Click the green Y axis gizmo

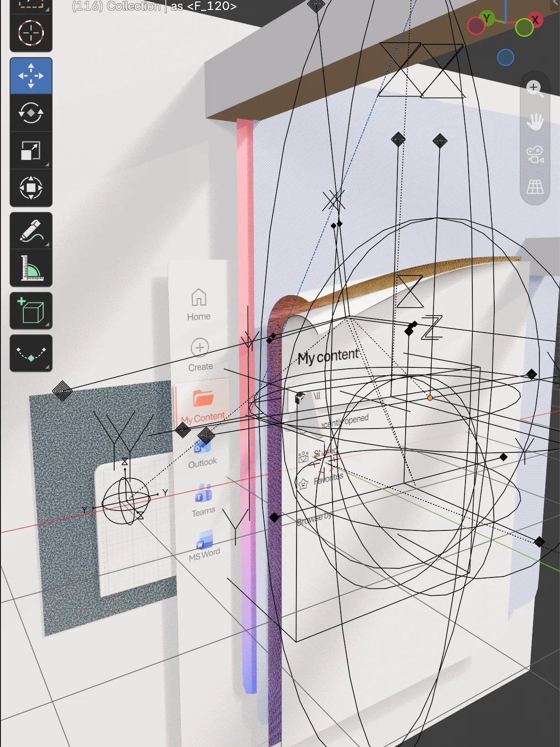coord(487,18)
